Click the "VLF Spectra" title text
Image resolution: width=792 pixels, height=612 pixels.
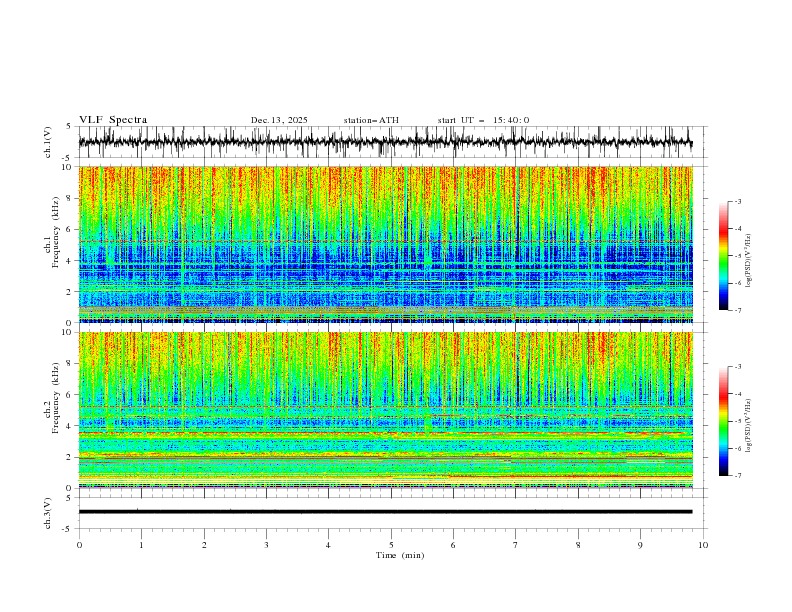point(113,120)
